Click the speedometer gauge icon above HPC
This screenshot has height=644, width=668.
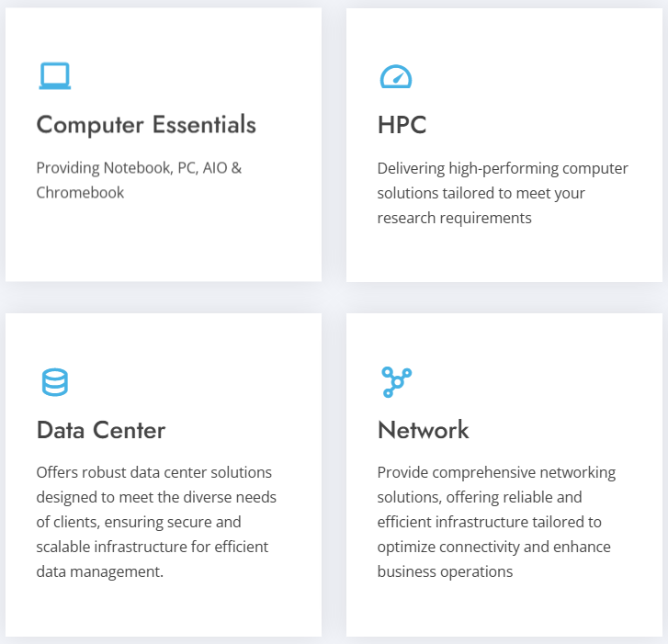pyautogui.click(x=395, y=76)
